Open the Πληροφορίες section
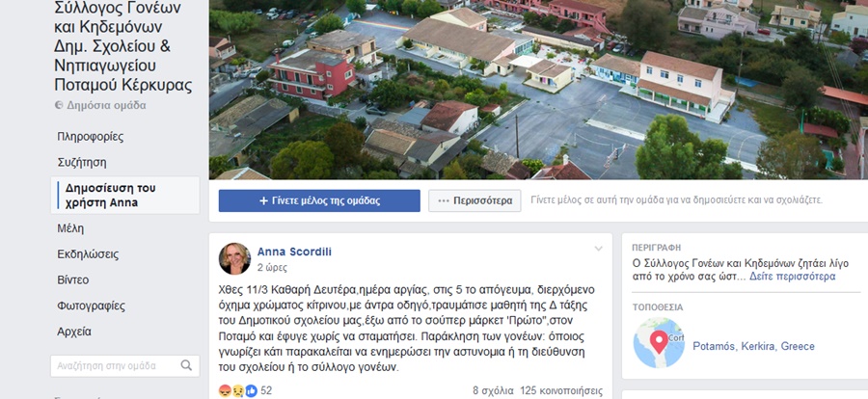 91,137
